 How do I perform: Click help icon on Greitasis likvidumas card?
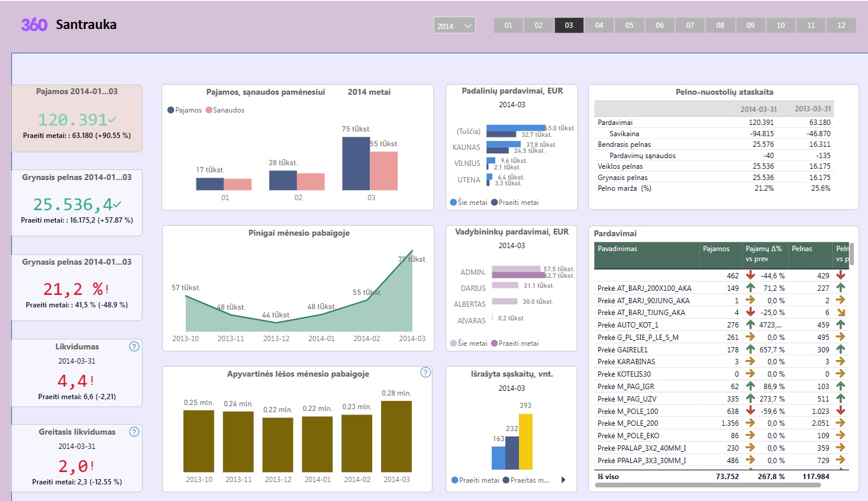click(134, 432)
